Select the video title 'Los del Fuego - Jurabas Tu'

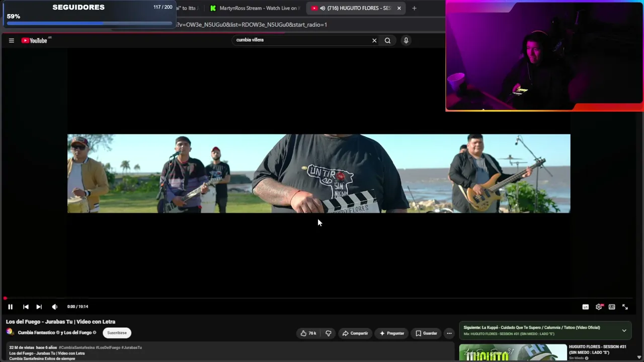(x=60, y=322)
